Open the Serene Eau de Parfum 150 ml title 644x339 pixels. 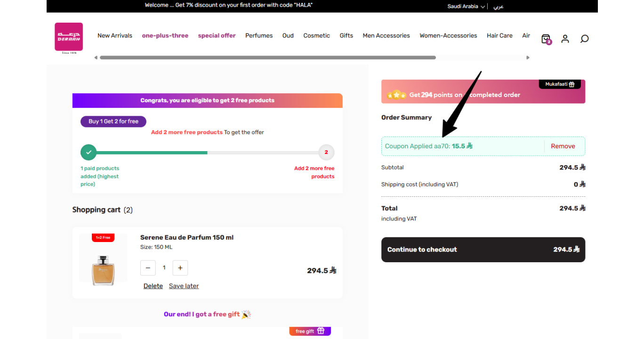(x=187, y=237)
